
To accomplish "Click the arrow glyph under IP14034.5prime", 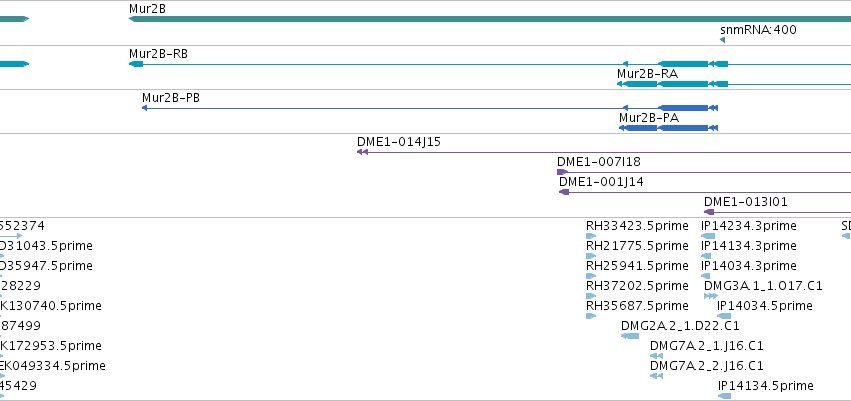I will click(x=724, y=316).
